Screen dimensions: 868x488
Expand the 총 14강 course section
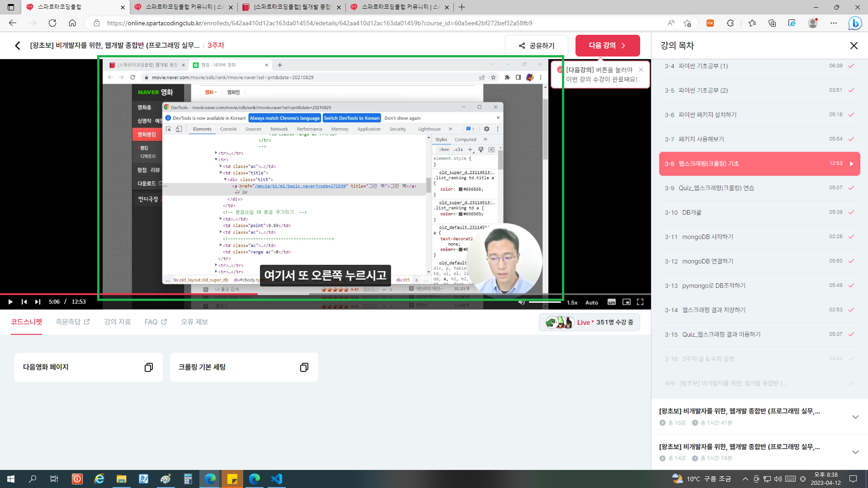[855, 452]
